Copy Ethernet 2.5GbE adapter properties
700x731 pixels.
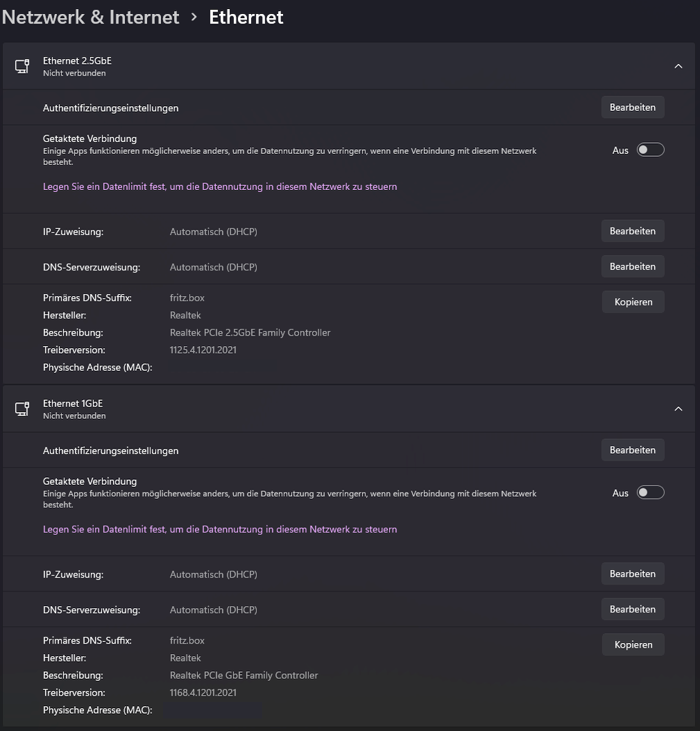coord(633,302)
